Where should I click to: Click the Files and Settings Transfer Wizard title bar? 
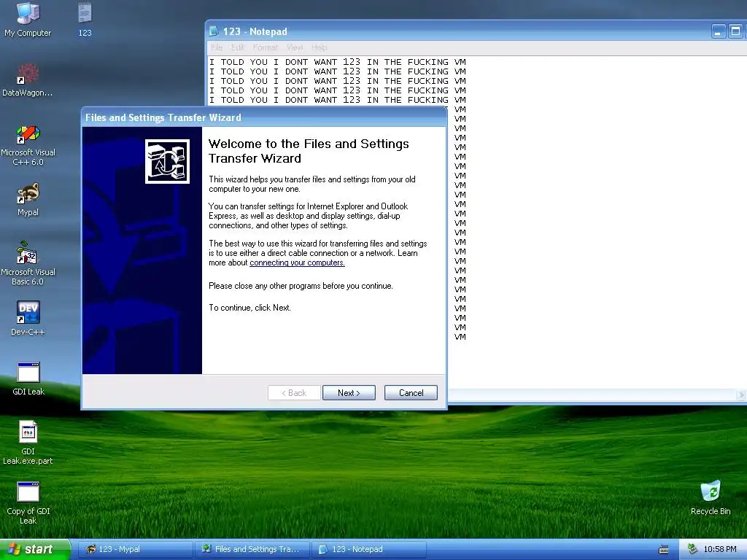coord(264,117)
